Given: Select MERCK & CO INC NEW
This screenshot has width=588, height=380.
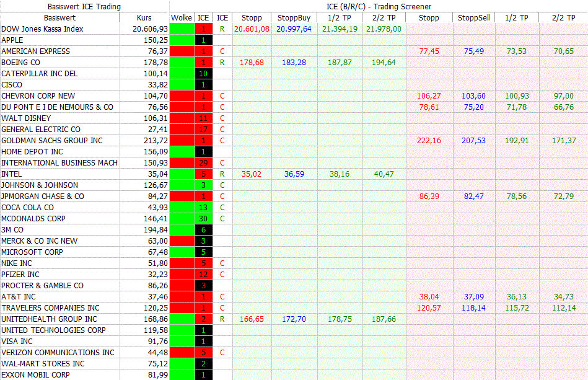Looking at the screenshot, I should click(40, 241).
